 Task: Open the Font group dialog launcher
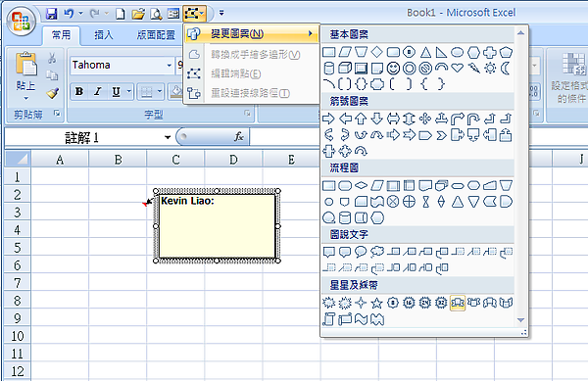point(247,114)
